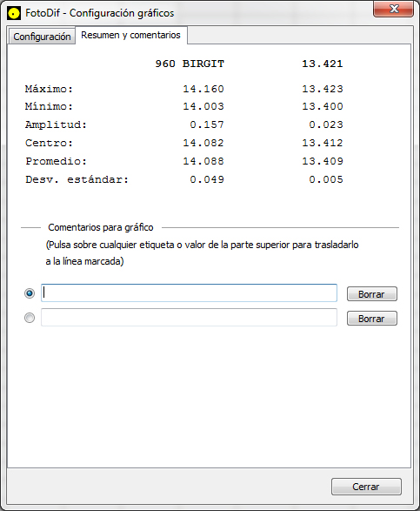The image size is (420, 511).
Task: Switch to the Configuración tab
Action: point(42,37)
